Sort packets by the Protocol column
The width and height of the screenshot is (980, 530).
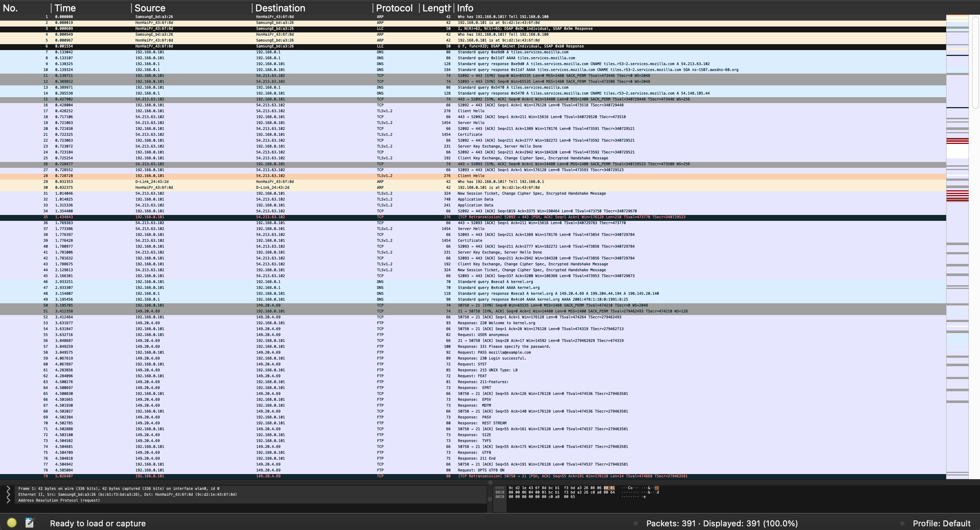pos(394,8)
